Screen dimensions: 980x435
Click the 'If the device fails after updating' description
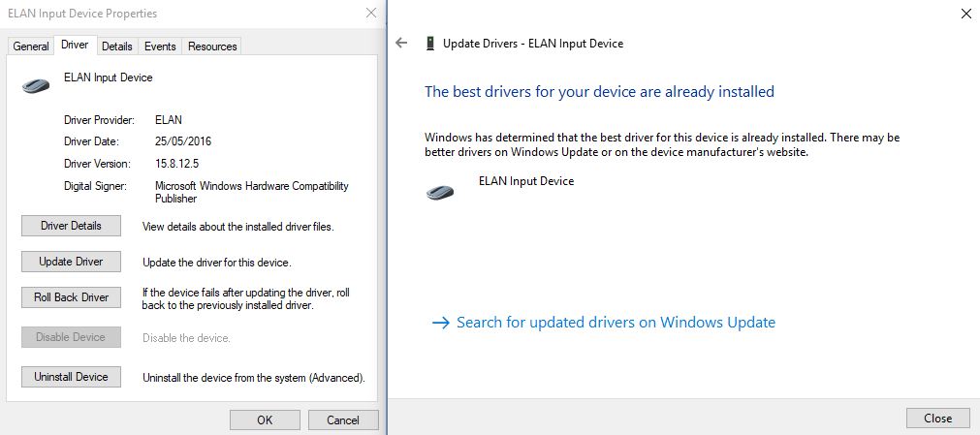tap(245, 298)
